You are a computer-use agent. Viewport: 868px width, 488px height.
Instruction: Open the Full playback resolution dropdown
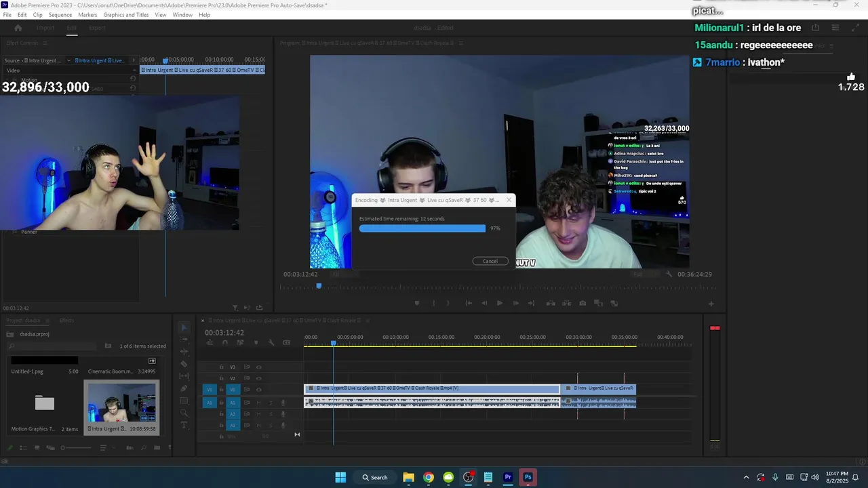click(x=644, y=274)
